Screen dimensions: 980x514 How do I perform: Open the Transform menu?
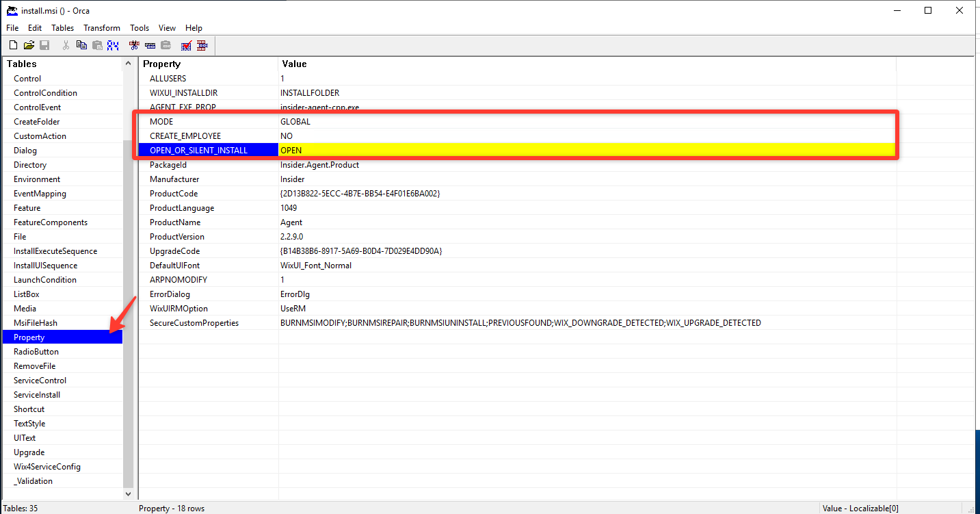point(102,28)
